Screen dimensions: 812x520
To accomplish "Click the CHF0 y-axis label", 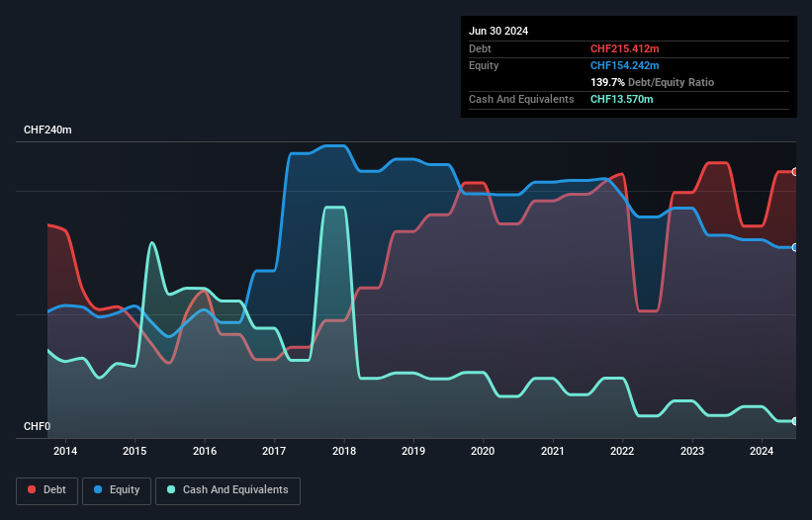I will 38,426.
